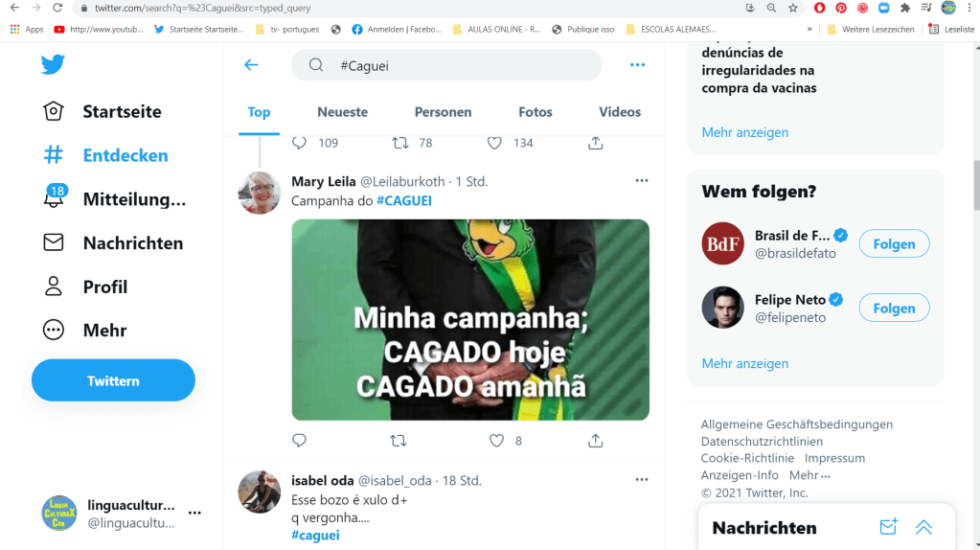Click the #Caguei search field
Viewport: 980px width, 550px height.
coord(446,65)
